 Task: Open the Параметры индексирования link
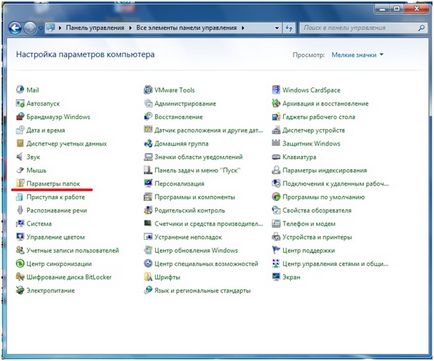[x=325, y=170]
